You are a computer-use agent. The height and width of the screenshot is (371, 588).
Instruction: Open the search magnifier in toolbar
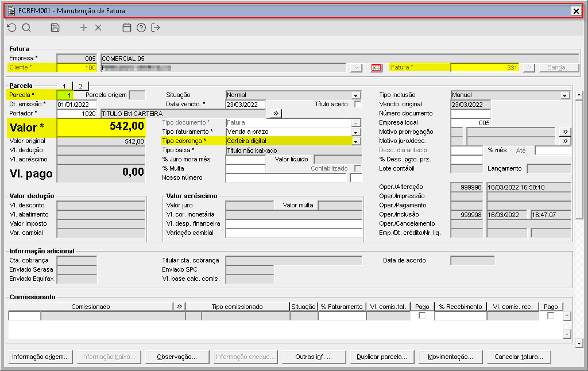click(x=26, y=28)
